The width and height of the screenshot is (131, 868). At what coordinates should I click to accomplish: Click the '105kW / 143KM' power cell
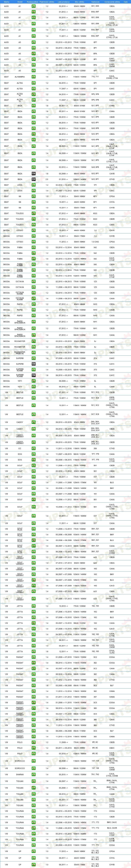coord(80,179)
